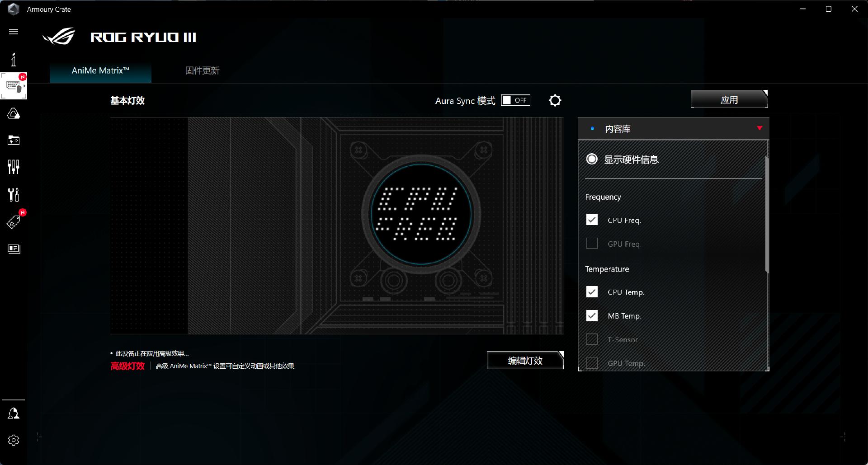The image size is (868, 465).
Task: Click the 编辑灯效 button
Action: point(525,361)
